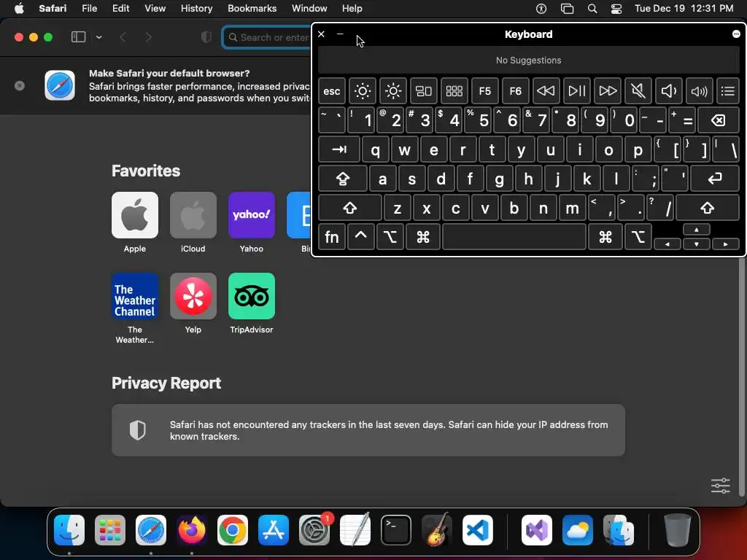Tap the volume up key
Screen dimensions: 747x560
coord(700,91)
